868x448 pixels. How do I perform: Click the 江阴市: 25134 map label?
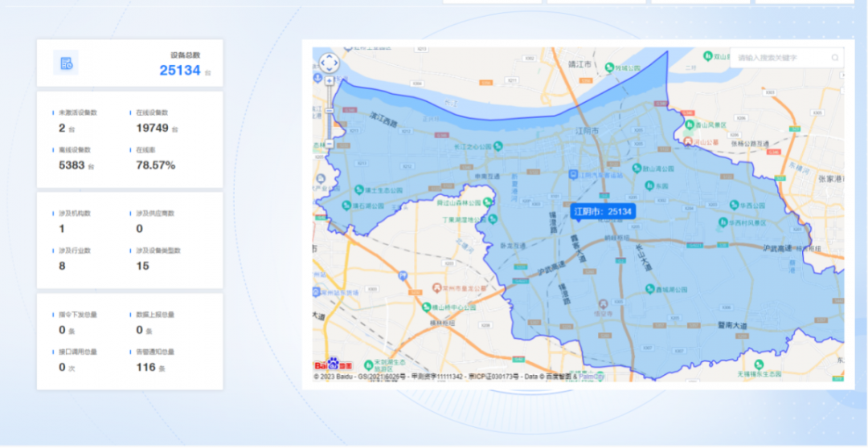(603, 212)
